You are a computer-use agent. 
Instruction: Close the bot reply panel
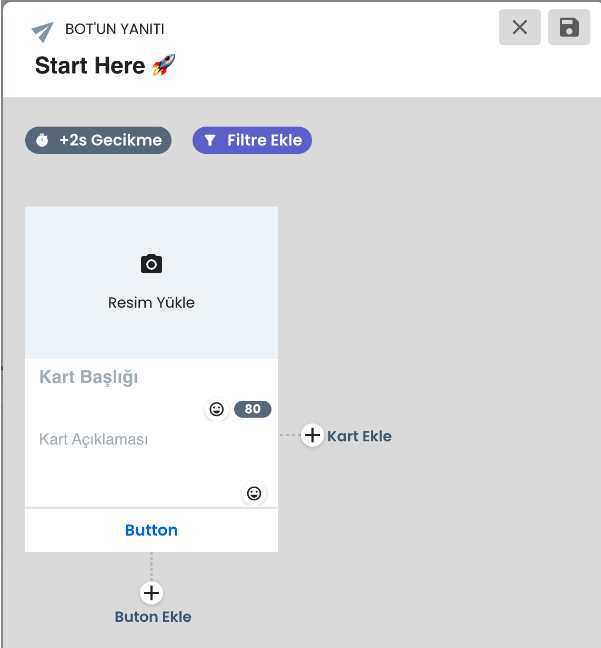point(520,27)
